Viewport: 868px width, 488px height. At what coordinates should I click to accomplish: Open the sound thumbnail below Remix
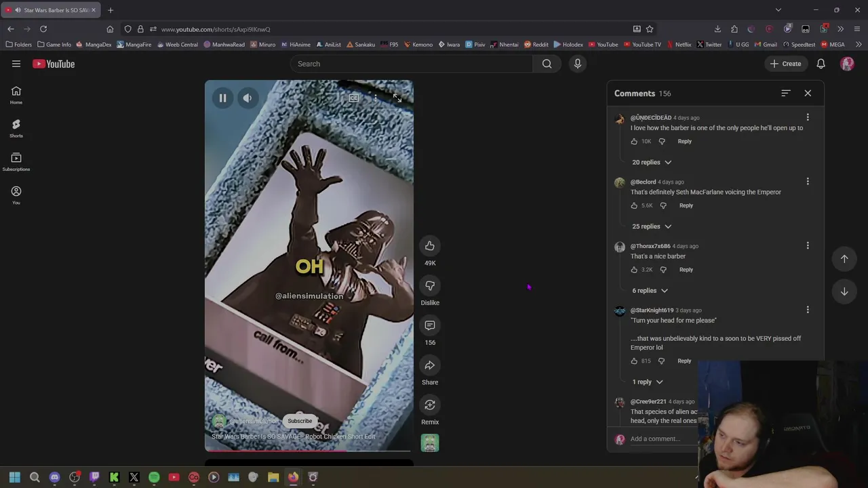tap(430, 443)
